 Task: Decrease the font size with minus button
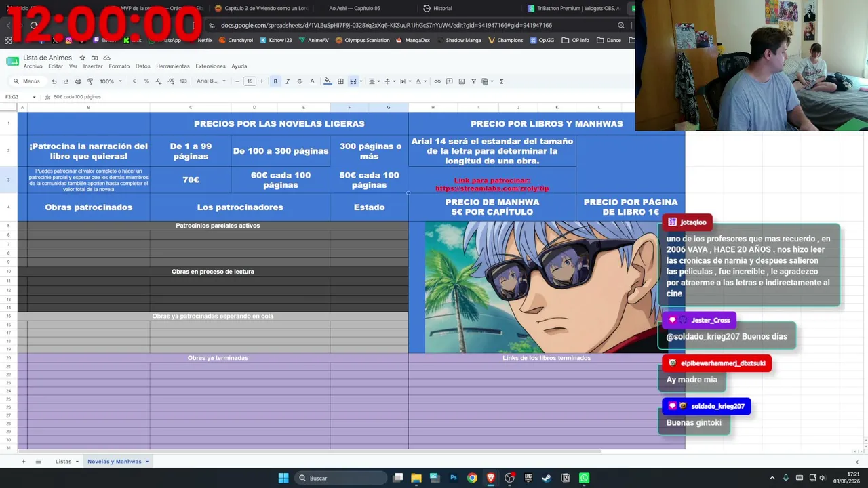coord(237,81)
